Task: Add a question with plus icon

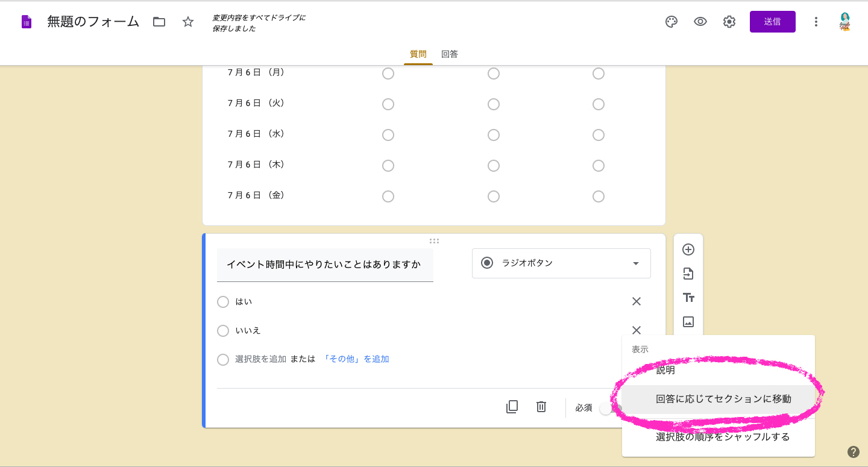Action: click(688, 249)
